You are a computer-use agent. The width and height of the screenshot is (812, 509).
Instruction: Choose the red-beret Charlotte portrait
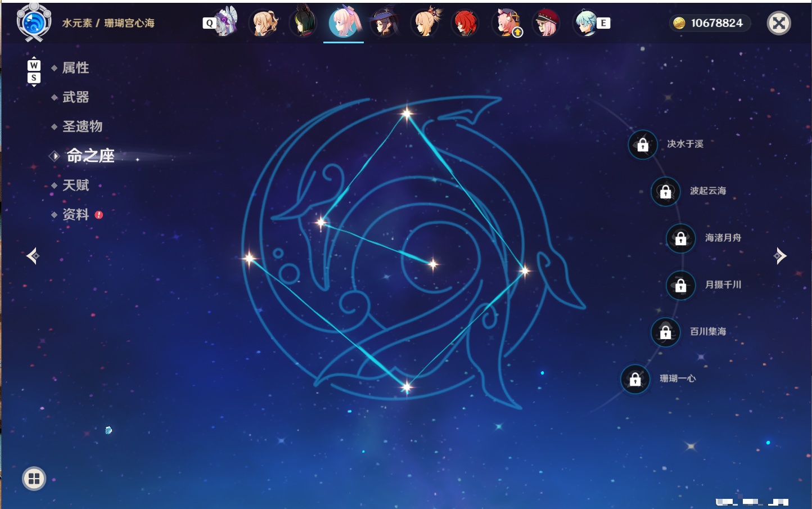pos(546,23)
